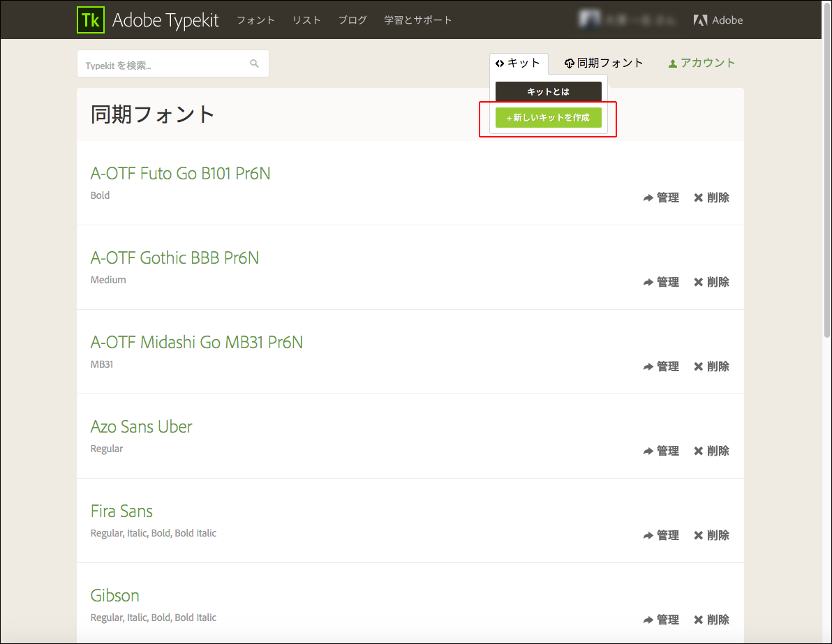Click 削除 for A-OTF Midashi Go MB31
The width and height of the screenshot is (832, 644).
(x=711, y=366)
